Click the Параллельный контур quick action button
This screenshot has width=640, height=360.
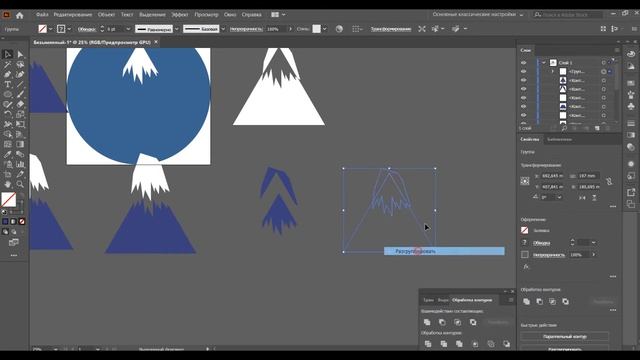[x=564, y=337]
